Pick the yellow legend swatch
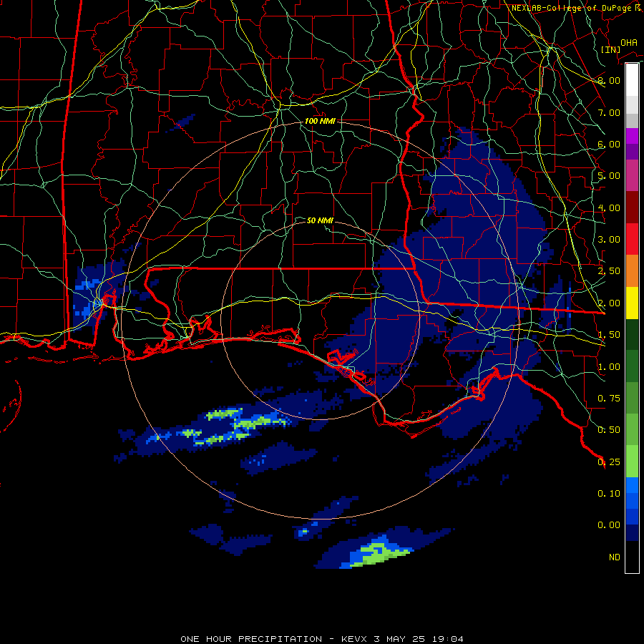Image resolution: width=644 pixels, height=644 pixels. click(632, 303)
